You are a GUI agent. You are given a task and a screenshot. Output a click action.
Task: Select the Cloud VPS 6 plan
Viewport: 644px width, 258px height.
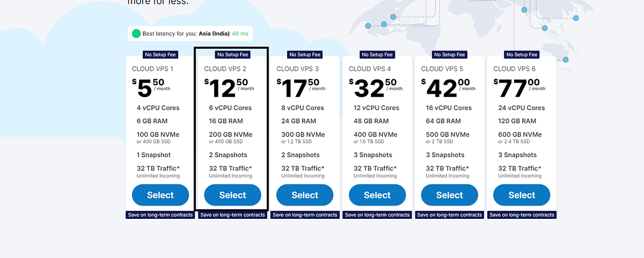522,195
